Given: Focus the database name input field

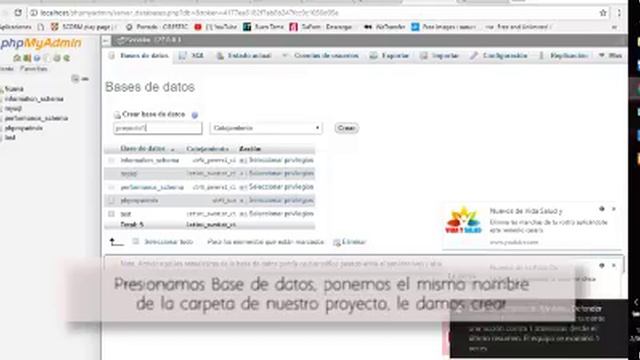Looking at the screenshot, I should click(x=158, y=128).
